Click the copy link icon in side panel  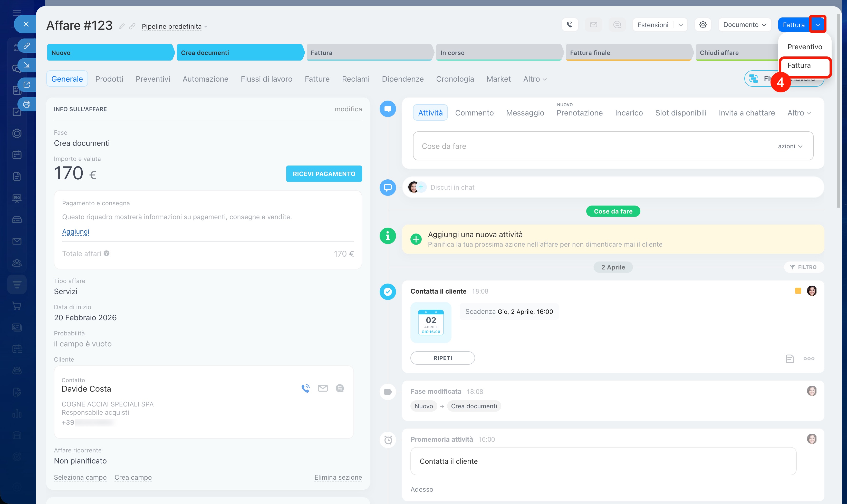pyautogui.click(x=27, y=45)
